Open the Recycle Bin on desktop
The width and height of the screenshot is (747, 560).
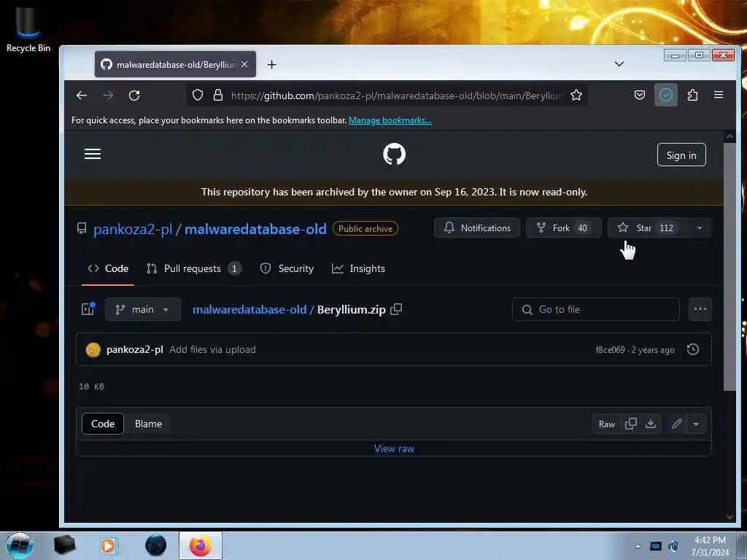click(x=28, y=28)
